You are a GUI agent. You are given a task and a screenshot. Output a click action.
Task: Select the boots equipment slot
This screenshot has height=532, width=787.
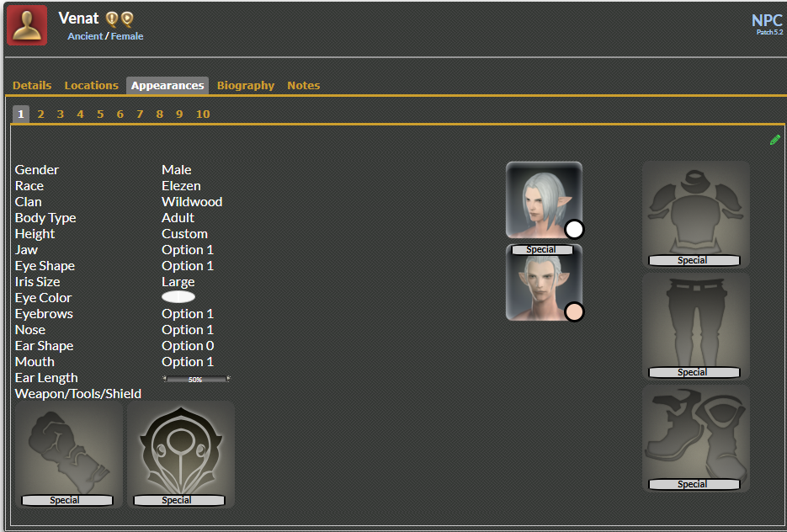tap(695, 439)
